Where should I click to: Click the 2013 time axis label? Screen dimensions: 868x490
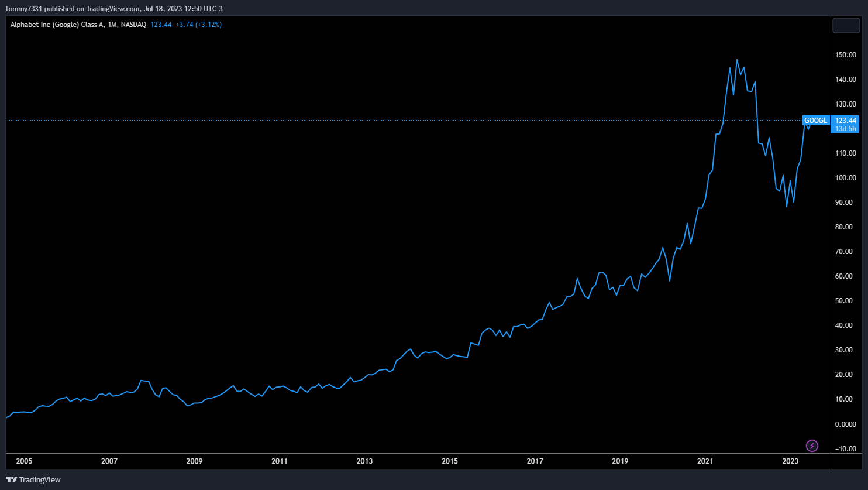364,461
